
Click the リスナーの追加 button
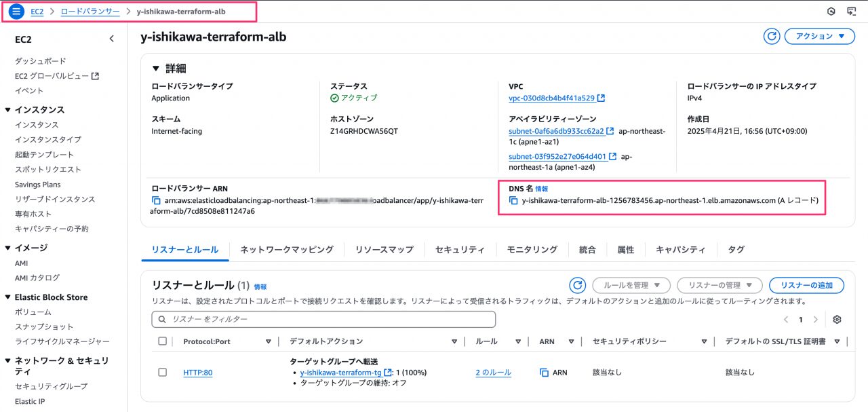[806, 285]
